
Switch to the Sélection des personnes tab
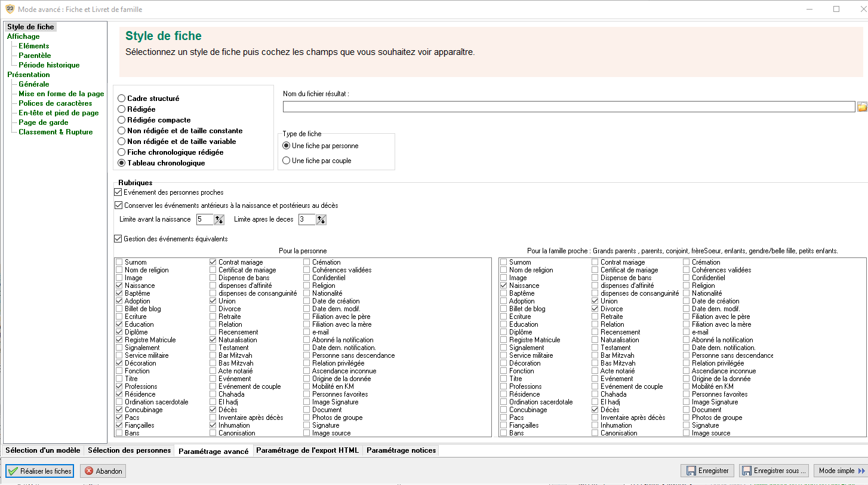coord(129,450)
